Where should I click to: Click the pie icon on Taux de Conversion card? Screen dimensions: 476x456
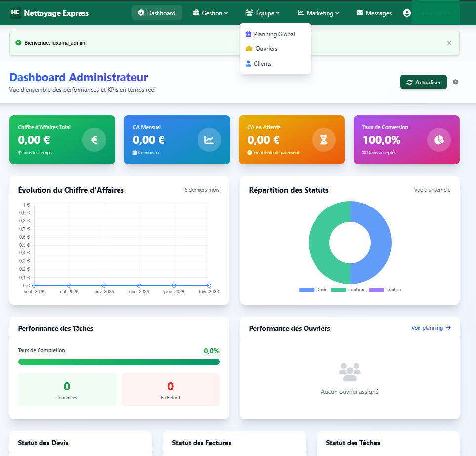point(438,140)
